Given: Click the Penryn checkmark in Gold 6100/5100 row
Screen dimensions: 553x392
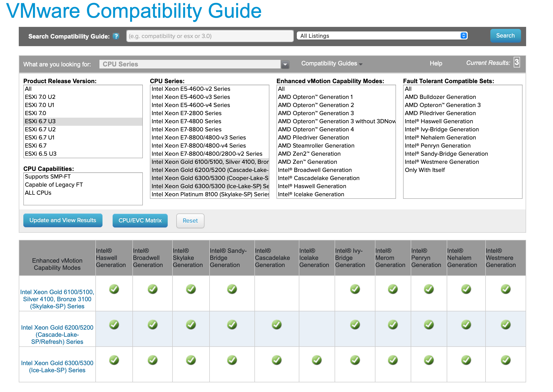Looking at the screenshot, I should (x=429, y=289).
